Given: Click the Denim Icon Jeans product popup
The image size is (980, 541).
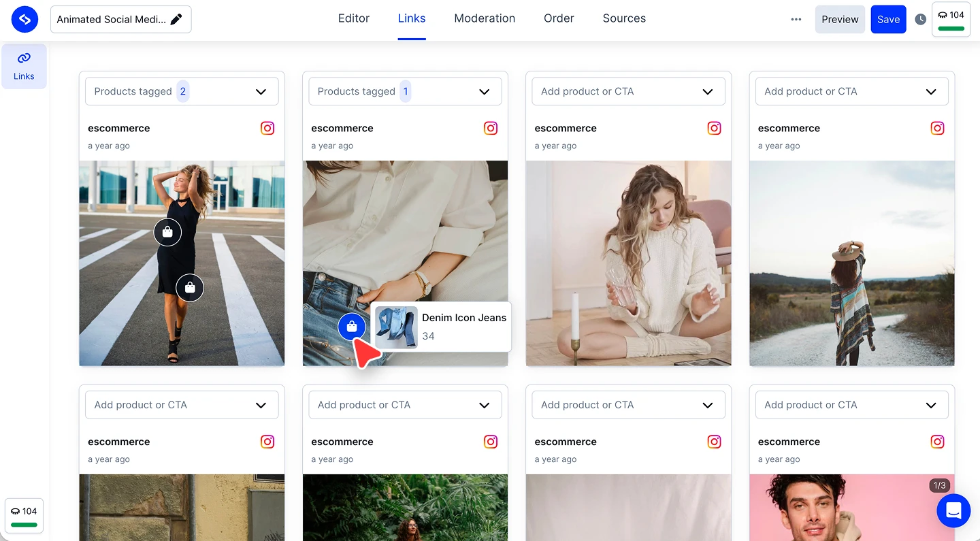Looking at the screenshot, I should [441, 327].
